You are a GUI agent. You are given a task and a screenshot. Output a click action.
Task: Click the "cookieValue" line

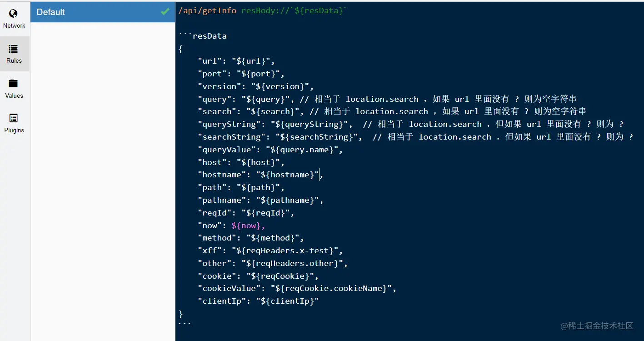pyautogui.click(x=297, y=288)
